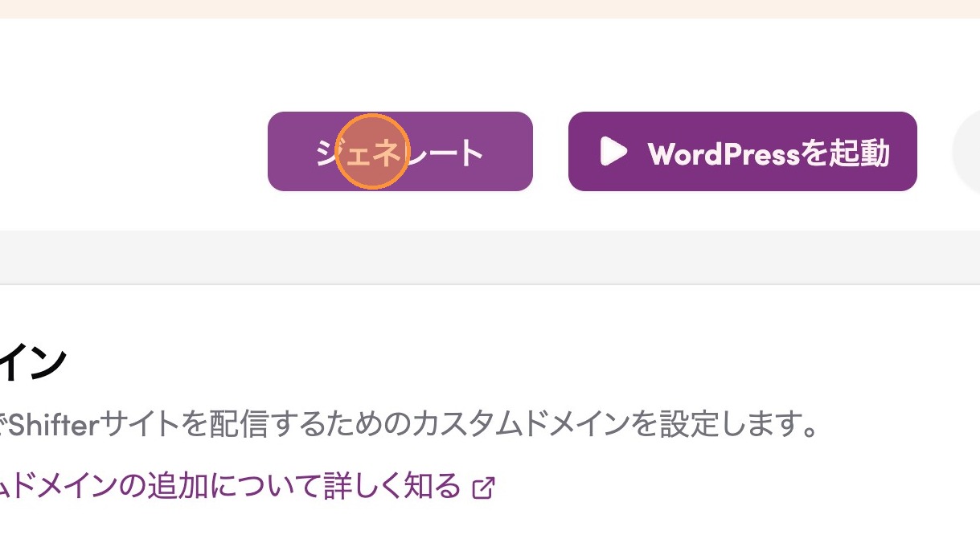Launch WordPress with the WordPressを起動 button

[x=742, y=152]
